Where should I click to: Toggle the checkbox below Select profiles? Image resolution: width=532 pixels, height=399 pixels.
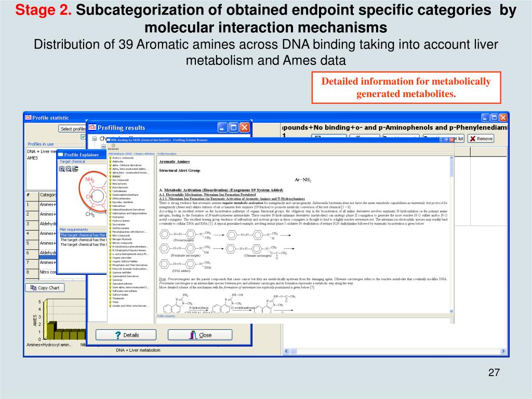(x=83, y=137)
